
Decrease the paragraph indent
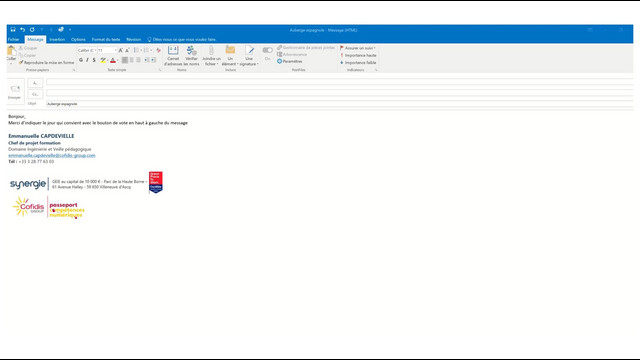[146, 60]
